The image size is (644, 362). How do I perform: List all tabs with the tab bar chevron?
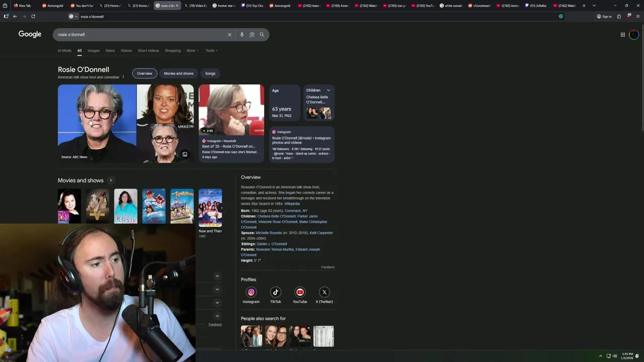594,6
